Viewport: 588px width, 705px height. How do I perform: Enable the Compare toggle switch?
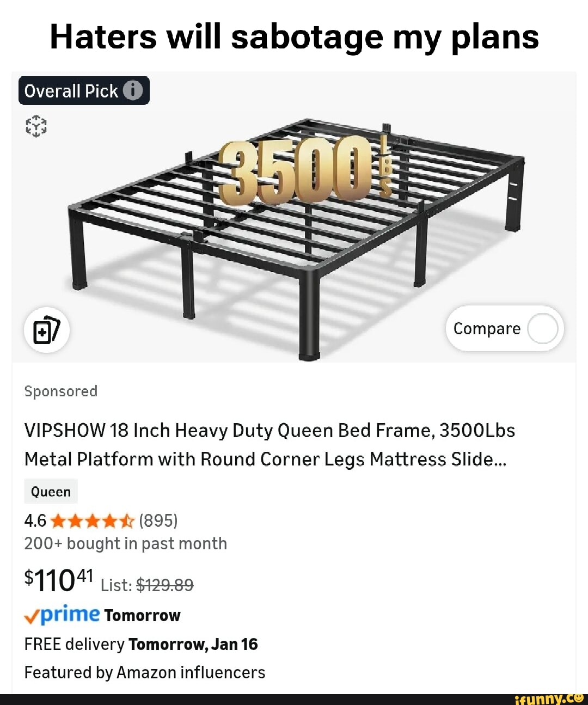click(x=542, y=328)
